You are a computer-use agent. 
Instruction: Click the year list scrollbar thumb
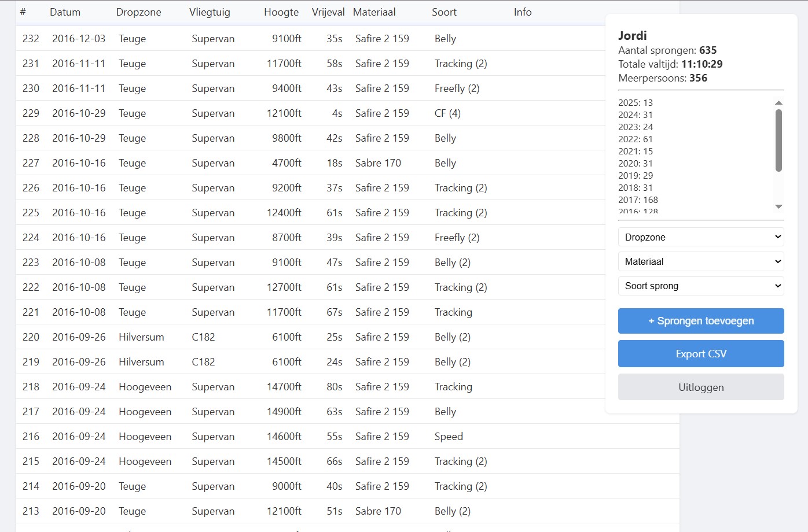point(778,141)
